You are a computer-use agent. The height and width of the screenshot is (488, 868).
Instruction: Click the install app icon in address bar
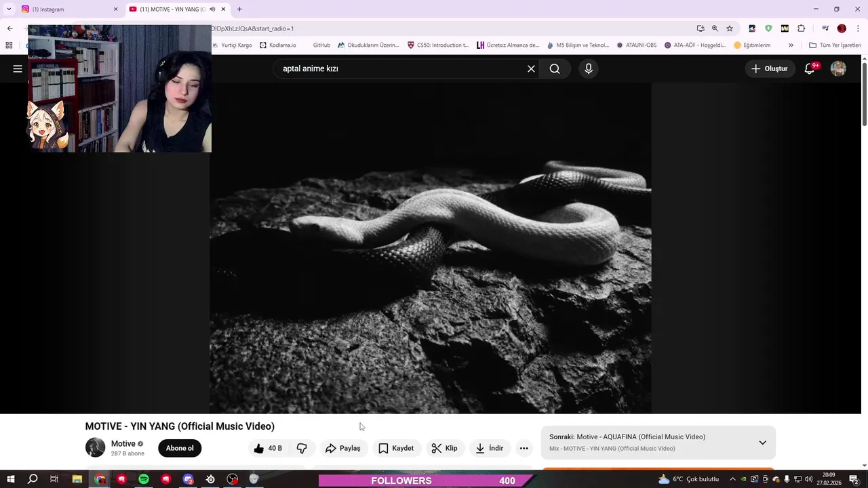click(x=701, y=28)
